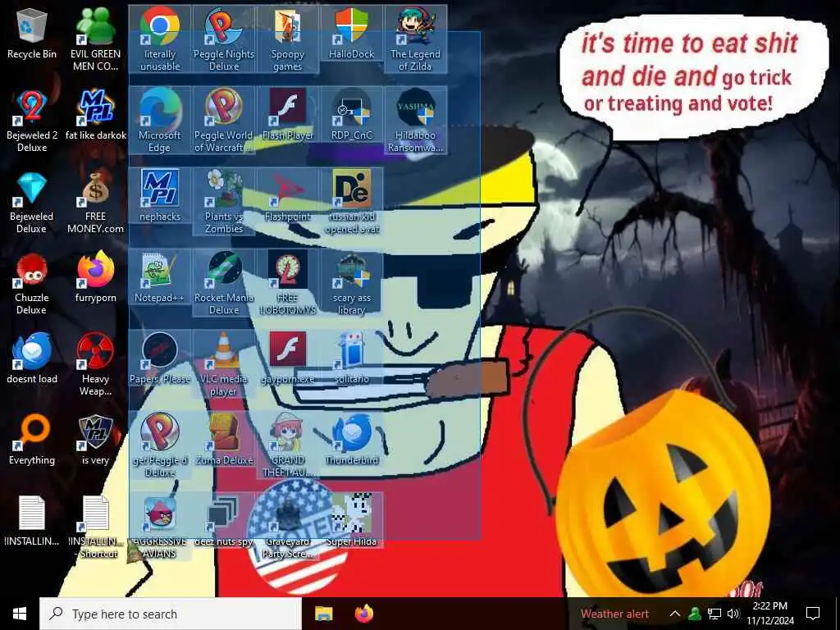
Task: Launch Firefox from the taskbar
Action: 364,614
